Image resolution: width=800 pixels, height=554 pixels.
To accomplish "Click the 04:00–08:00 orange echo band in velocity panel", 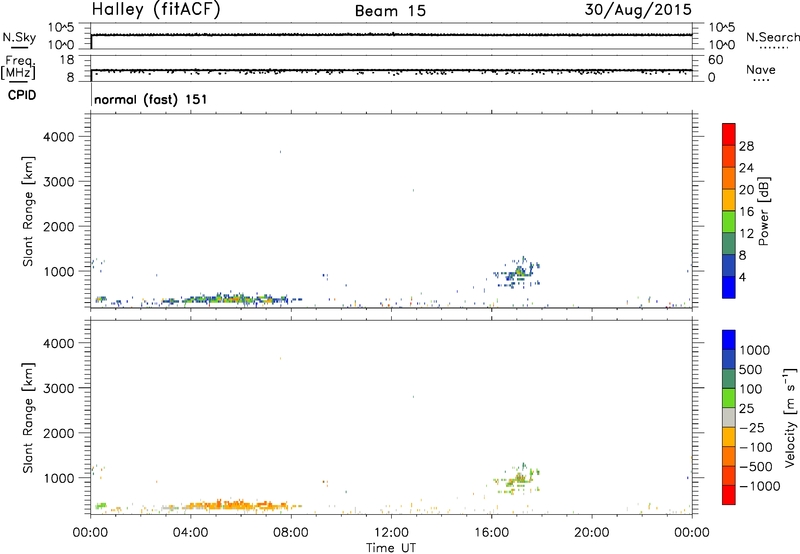I will pyautogui.click(x=237, y=505).
